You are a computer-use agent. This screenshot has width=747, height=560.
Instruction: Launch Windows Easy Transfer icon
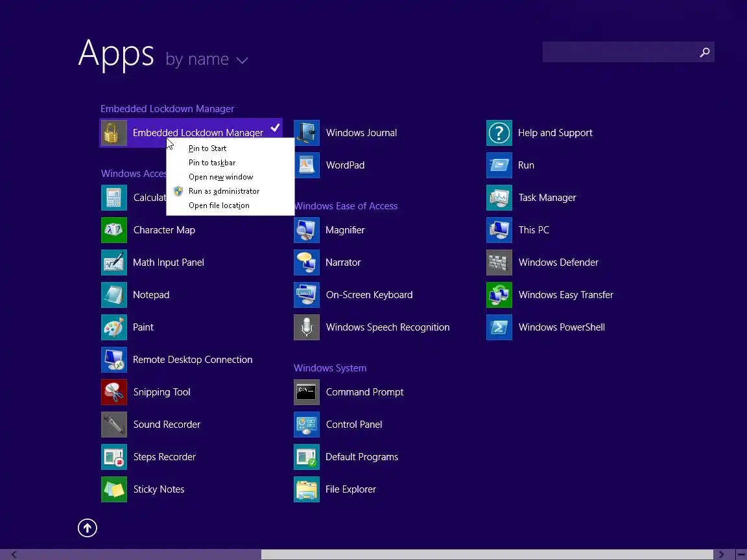click(x=499, y=295)
